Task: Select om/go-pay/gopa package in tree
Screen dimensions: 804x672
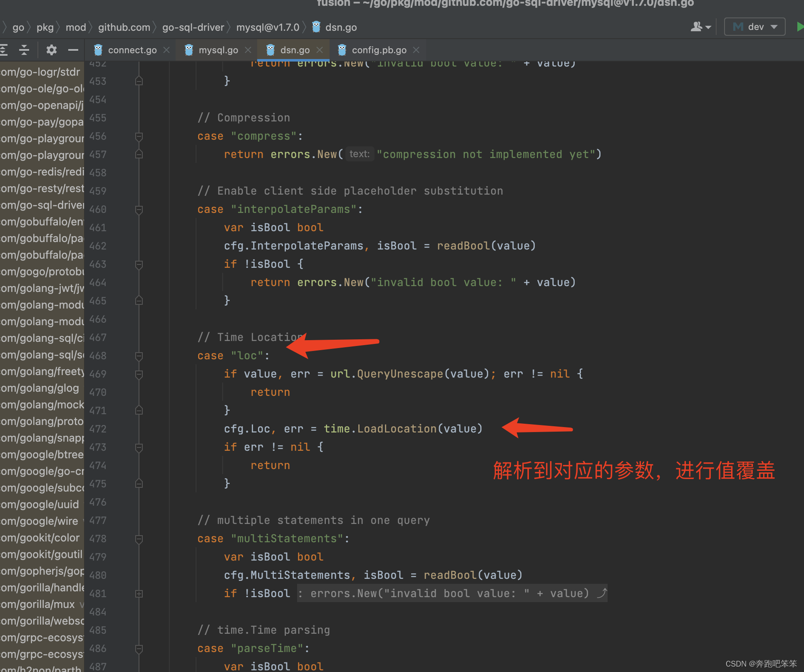Action: [42, 122]
